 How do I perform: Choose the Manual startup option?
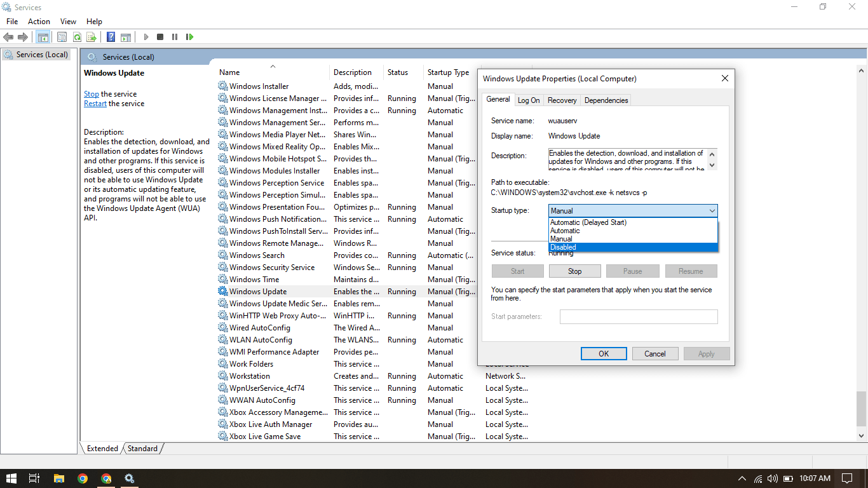tap(633, 239)
